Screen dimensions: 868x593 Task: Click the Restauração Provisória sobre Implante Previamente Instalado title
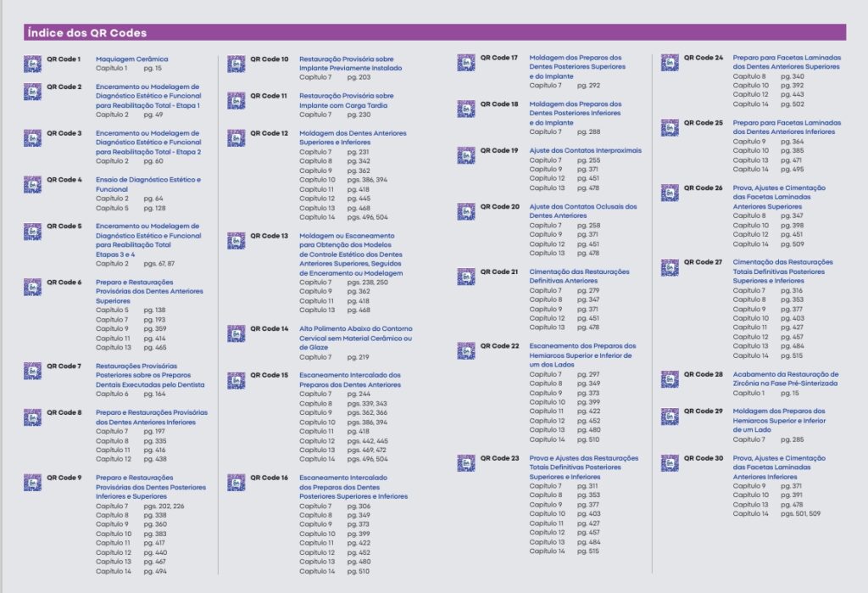[350, 64]
